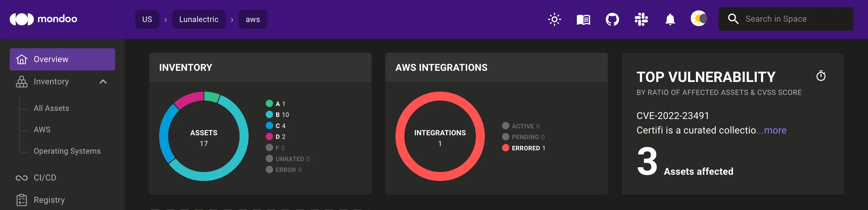This screenshot has width=868, height=210.
Task: Click the Mondoo logo
Action: point(43,19)
